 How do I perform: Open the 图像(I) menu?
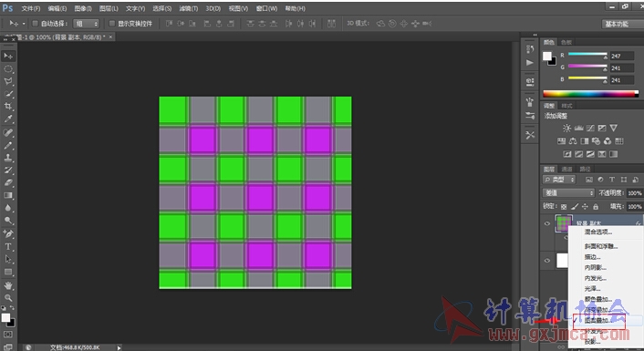(83, 8)
